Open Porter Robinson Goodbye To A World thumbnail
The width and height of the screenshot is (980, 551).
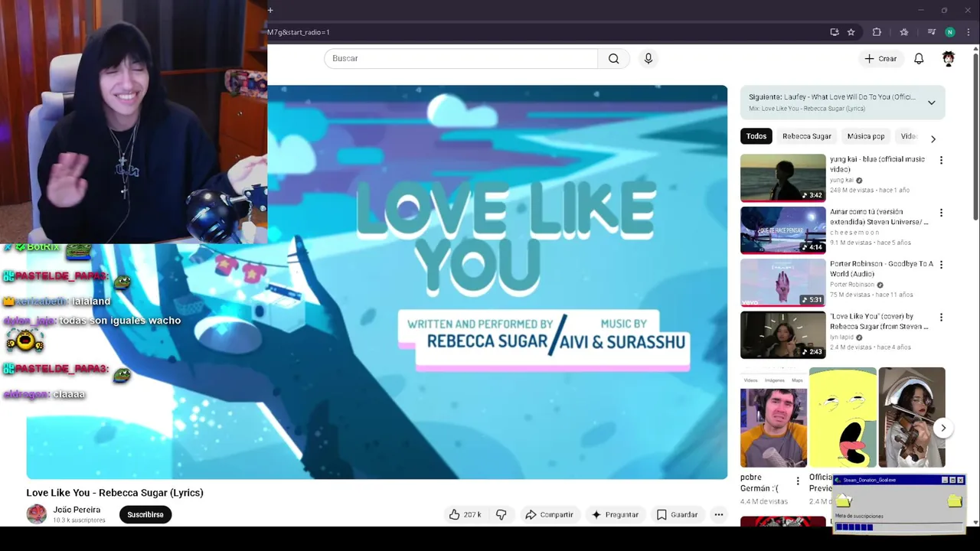[783, 282]
